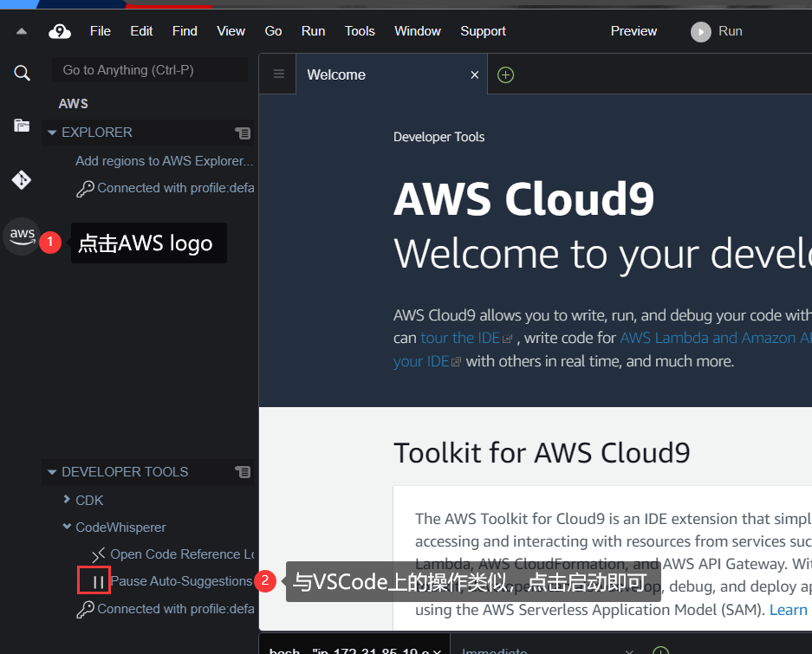This screenshot has width=812, height=654.
Task: Switch to the Immediate tab
Action: (495, 651)
